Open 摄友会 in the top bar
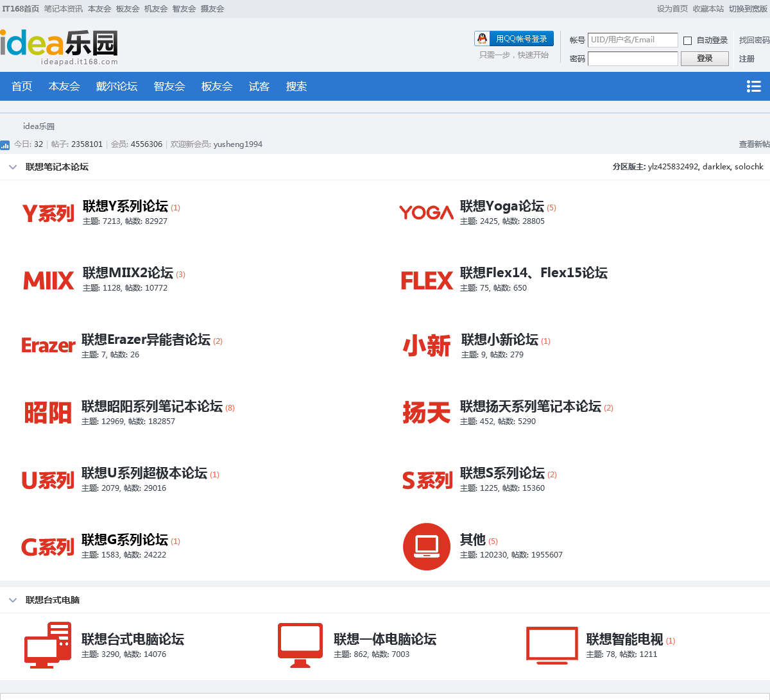The width and height of the screenshot is (770, 700). 212,9
